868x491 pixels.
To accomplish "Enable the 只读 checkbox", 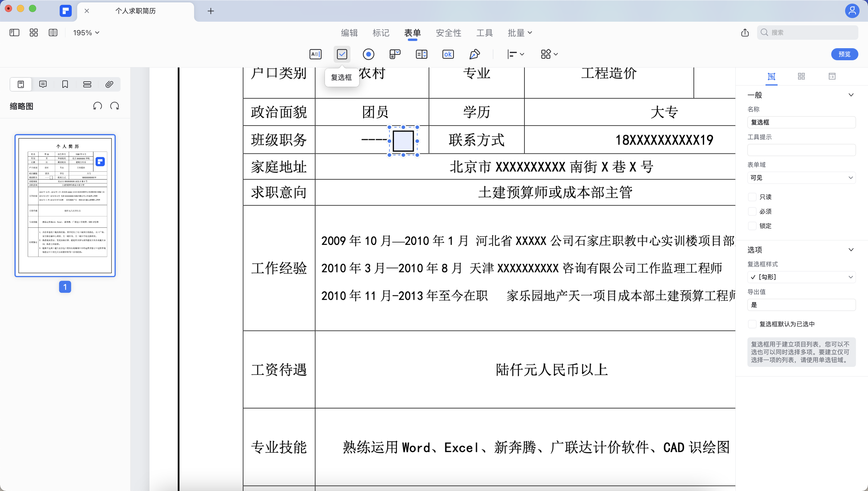I will pyautogui.click(x=752, y=196).
